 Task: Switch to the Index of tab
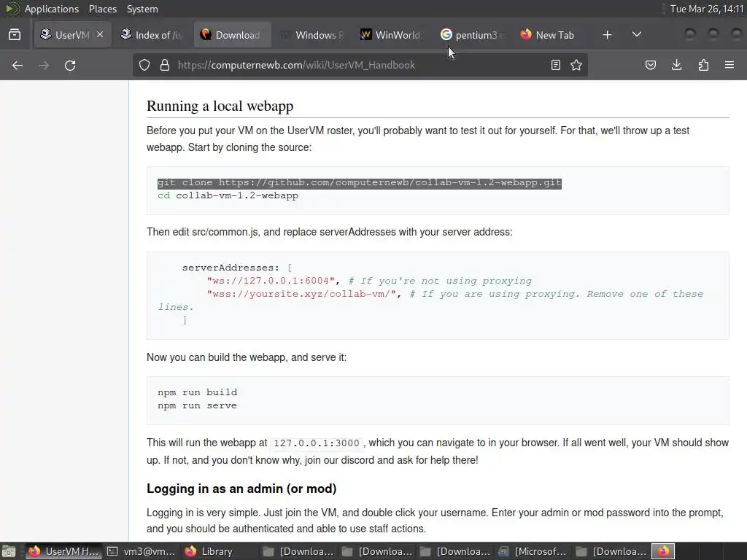[x=152, y=35]
